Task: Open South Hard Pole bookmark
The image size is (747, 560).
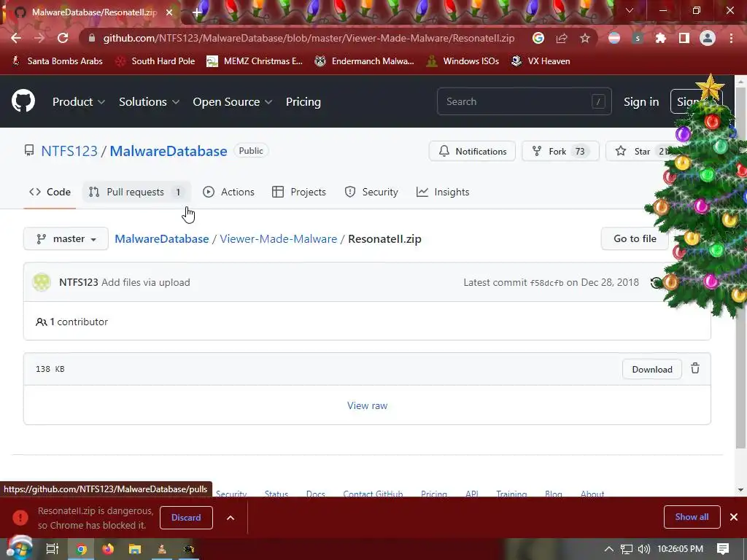Action: click(155, 61)
